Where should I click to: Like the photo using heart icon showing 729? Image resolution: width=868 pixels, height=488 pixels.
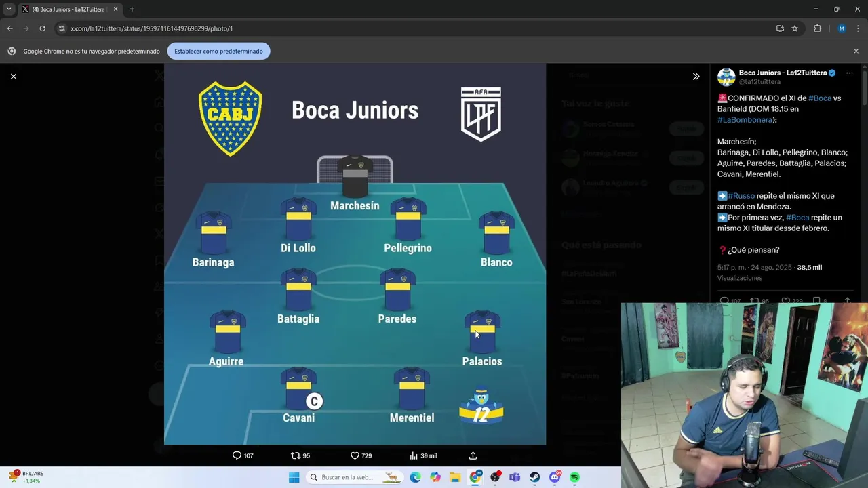coord(361,455)
